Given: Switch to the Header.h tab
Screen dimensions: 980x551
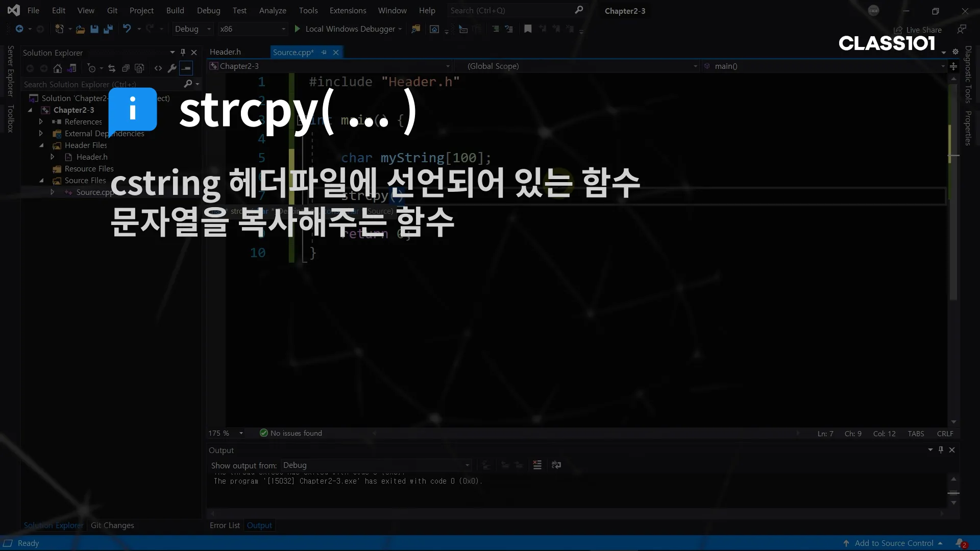Looking at the screenshot, I should (225, 52).
